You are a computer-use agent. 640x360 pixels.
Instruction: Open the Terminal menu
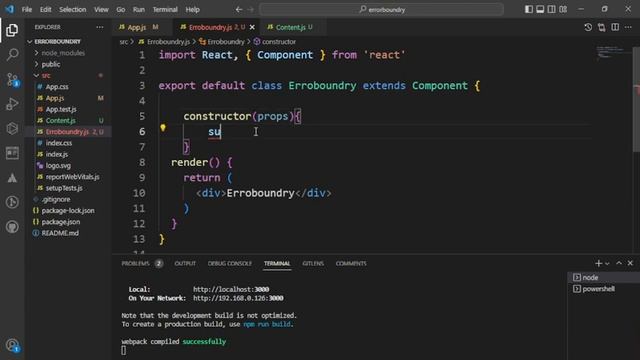click(165, 9)
